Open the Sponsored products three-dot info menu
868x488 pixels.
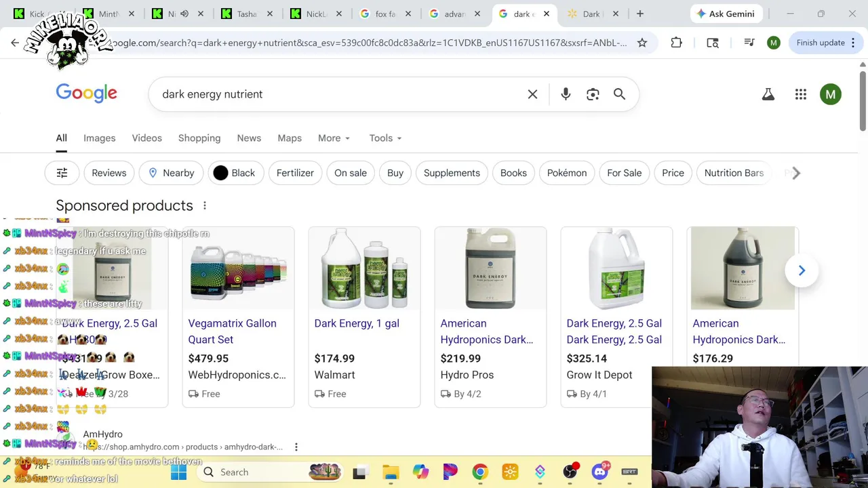coord(204,205)
